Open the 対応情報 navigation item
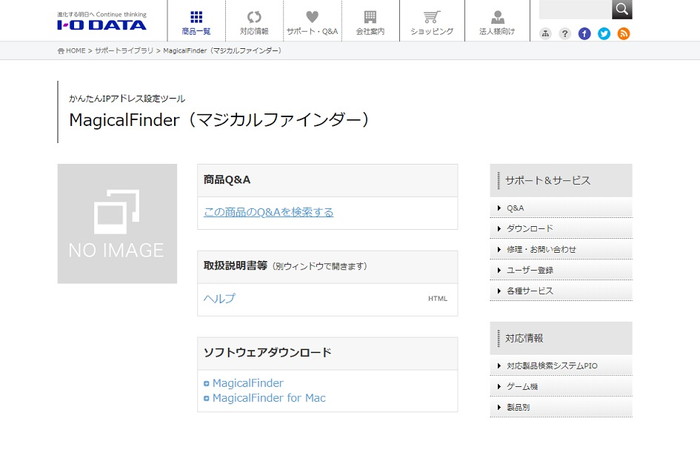700x450 pixels. click(x=254, y=22)
